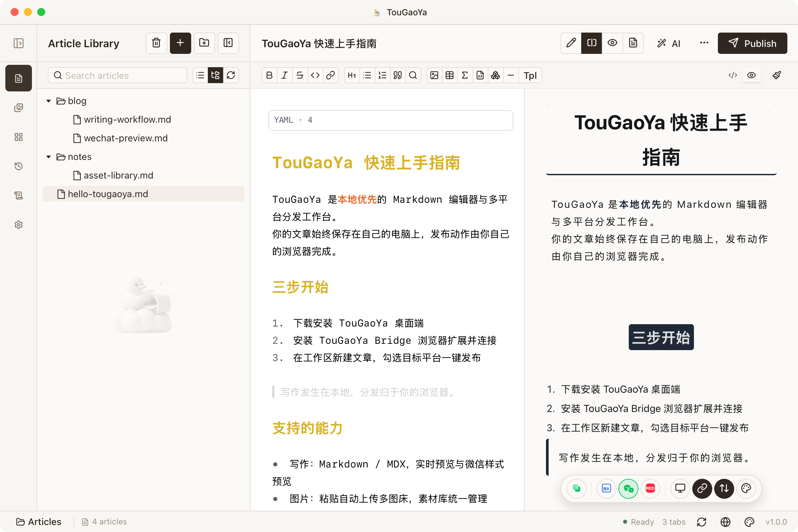Toggle scroll sync arrows in preview bar

724,488
